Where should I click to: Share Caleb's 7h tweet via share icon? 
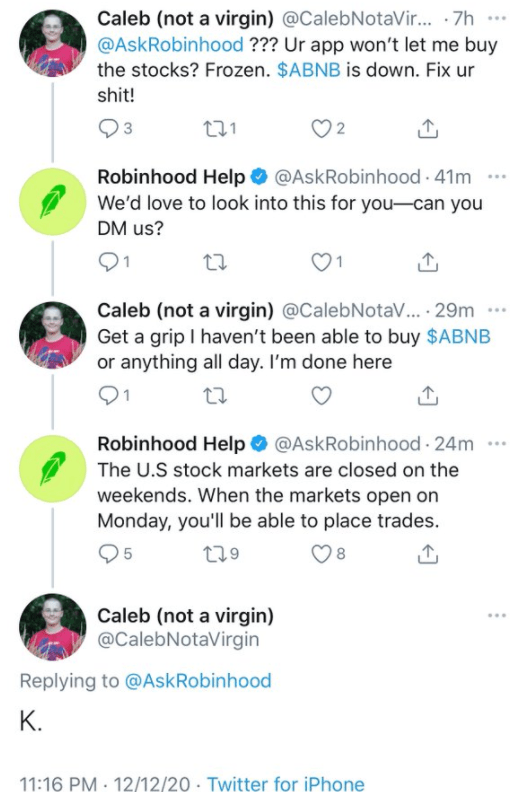[x=428, y=129]
